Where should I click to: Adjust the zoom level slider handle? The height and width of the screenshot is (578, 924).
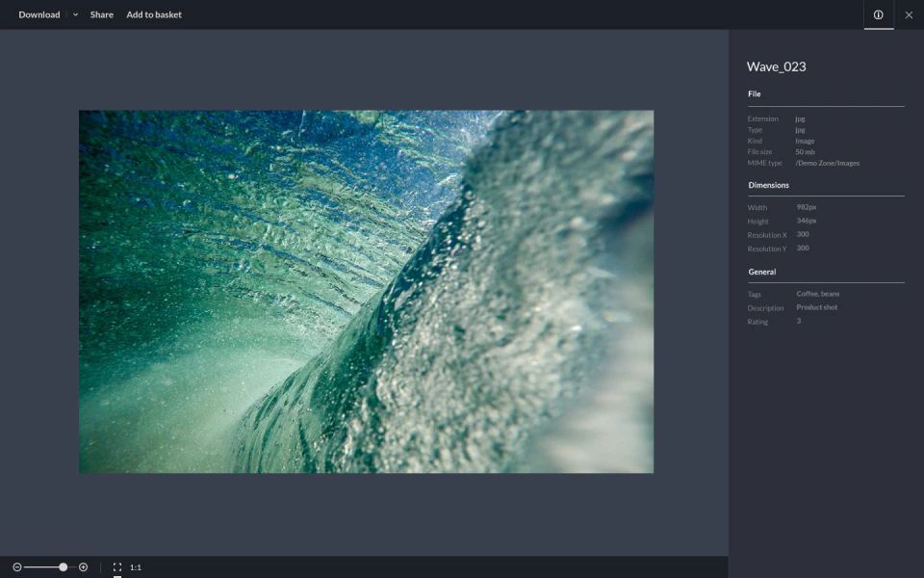coord(62,567)
